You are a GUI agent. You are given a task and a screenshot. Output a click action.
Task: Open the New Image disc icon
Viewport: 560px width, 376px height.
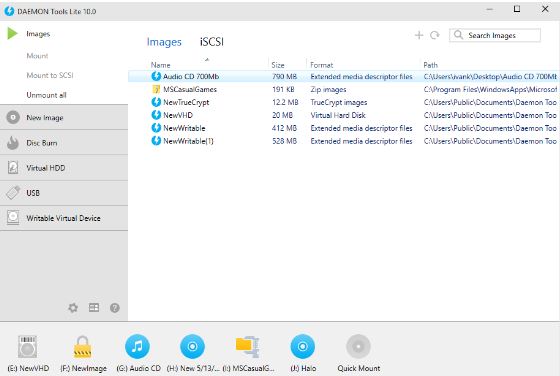coord(13,117)
